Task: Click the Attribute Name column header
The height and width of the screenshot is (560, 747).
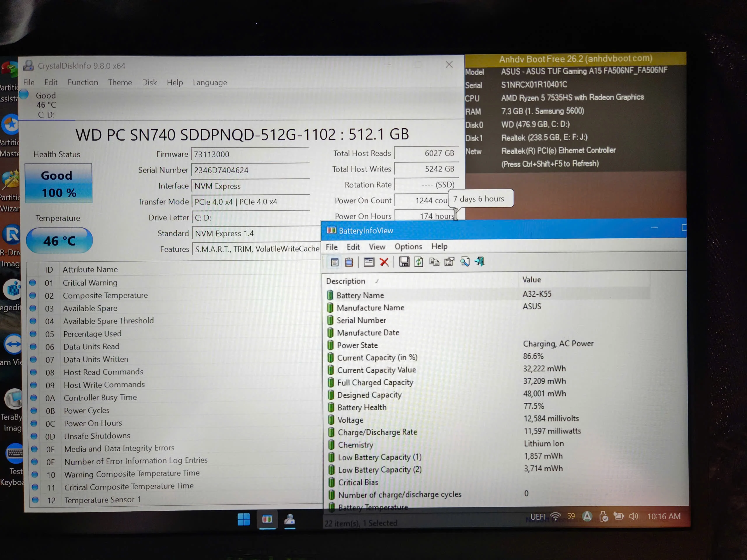Action: [90, 269]
